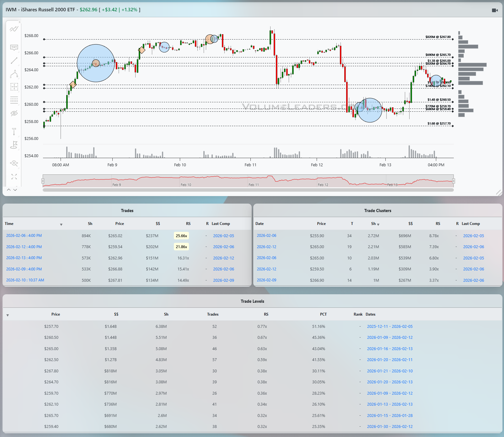Click the right range navigator handle
Viewport: 504px width, 437px height.
[453, 181]
